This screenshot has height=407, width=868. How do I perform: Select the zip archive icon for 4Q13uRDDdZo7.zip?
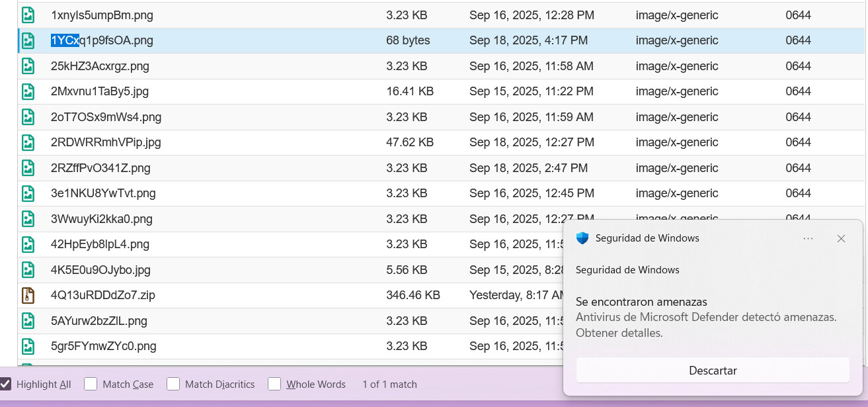coord(28,295)
